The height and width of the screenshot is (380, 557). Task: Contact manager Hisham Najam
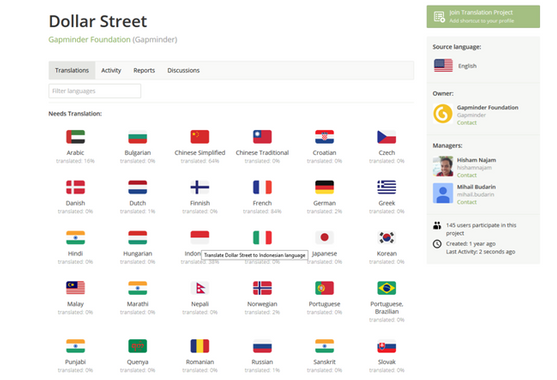[466, 175]
